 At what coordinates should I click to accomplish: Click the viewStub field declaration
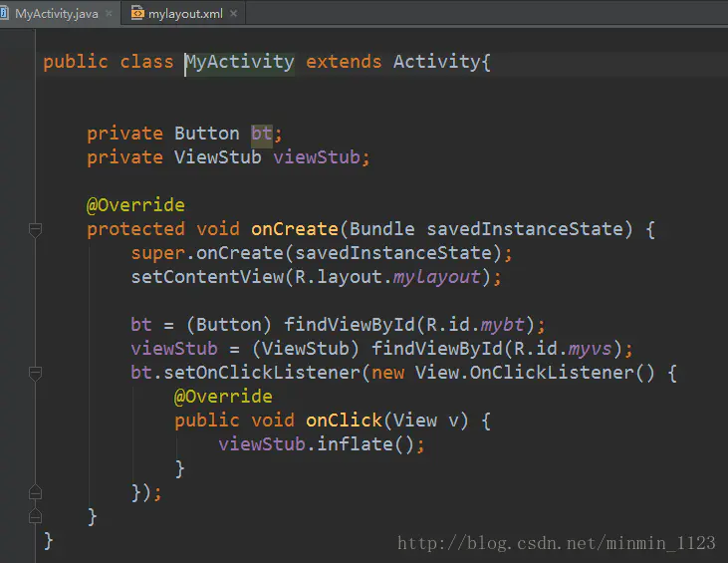tap(316, 157)
